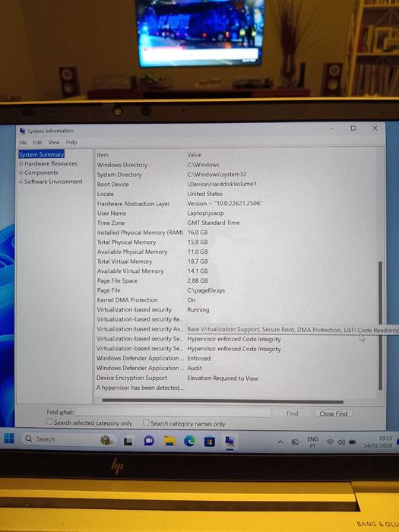
Task: Enable Search category names only
Action: (x=146, y=423)
